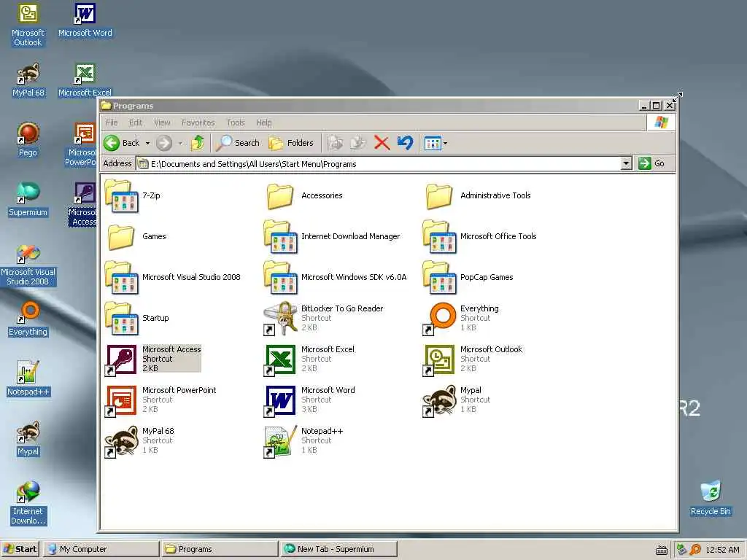Select Notepad++ shortcut in Programs window
Image resolution: width=747 pixels, height=560 pixels.
(x=303, y=441)
